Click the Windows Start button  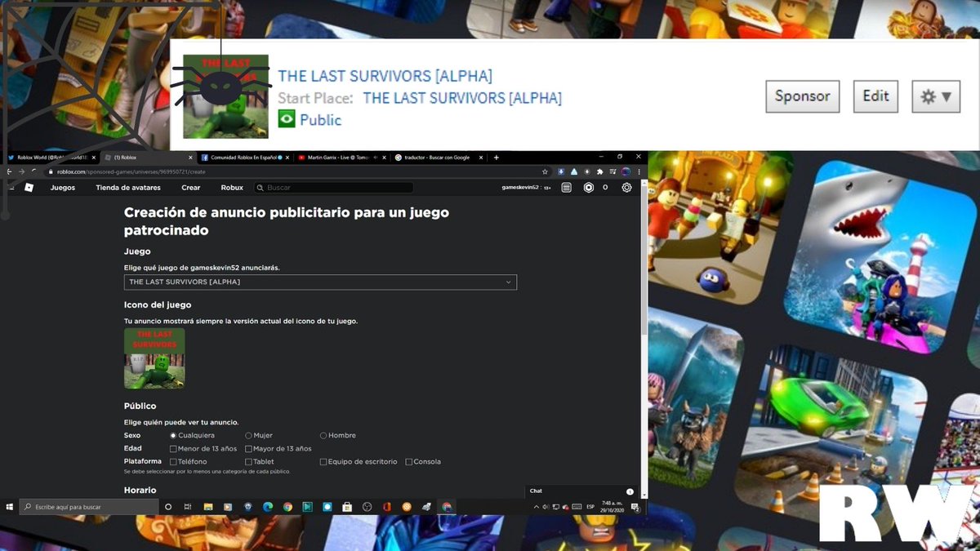(x=9, y=507)
